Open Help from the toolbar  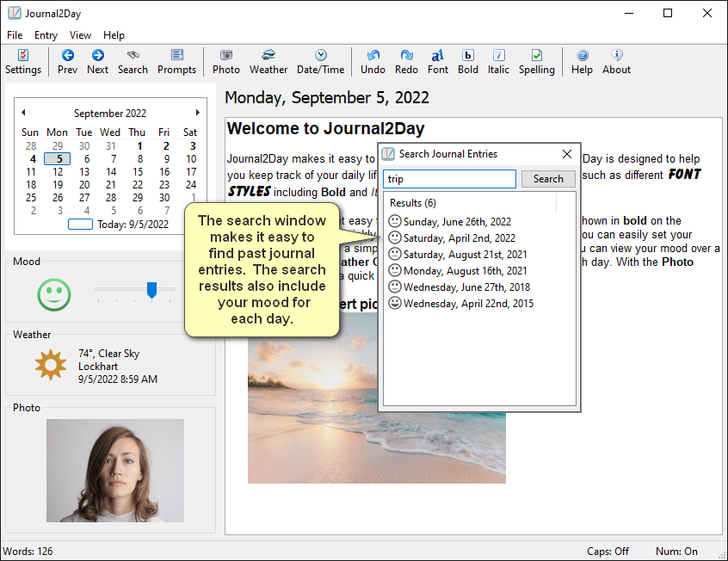coord(583,62)
